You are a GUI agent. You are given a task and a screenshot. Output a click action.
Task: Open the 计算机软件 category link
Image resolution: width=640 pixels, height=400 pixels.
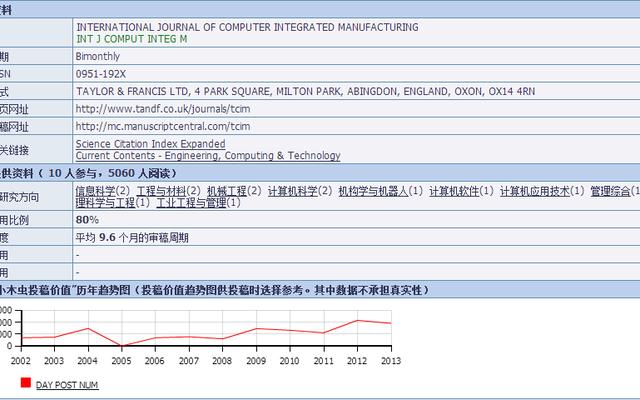454,191
